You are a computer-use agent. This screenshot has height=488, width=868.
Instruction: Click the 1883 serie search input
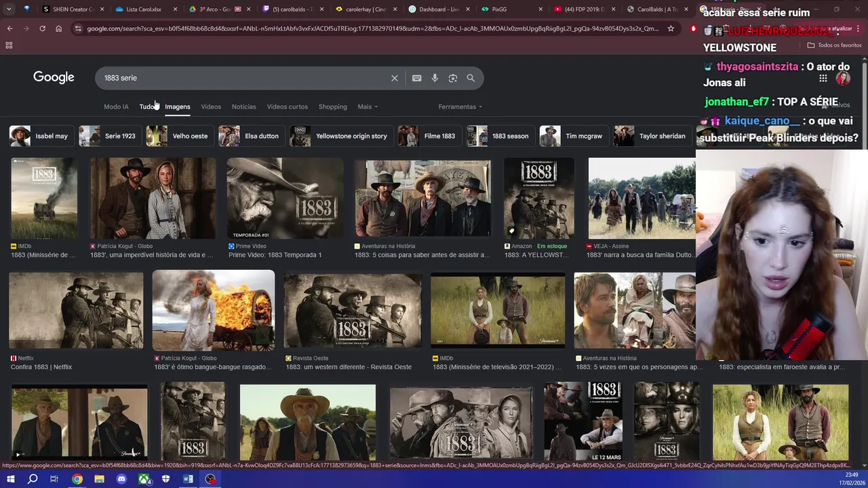click(x=244, y=78)
